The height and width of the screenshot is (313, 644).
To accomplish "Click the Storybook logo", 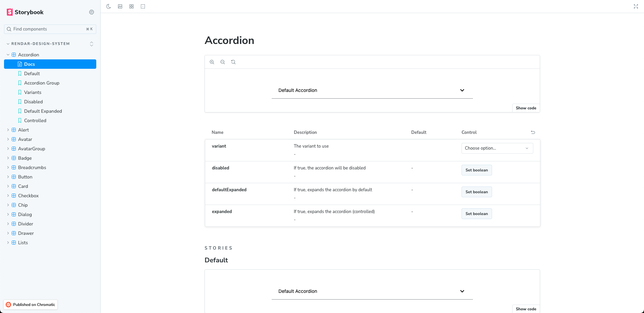I will coord(25,12).
